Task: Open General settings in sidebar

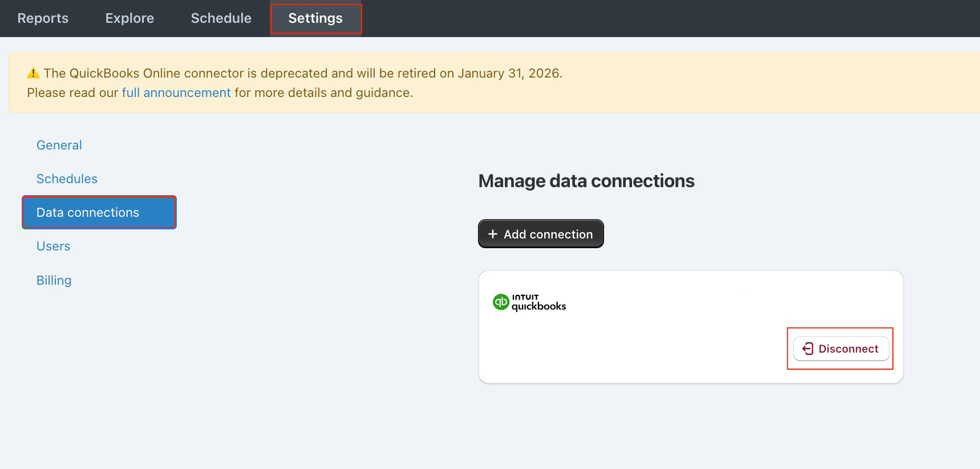Action: [59, 145]
